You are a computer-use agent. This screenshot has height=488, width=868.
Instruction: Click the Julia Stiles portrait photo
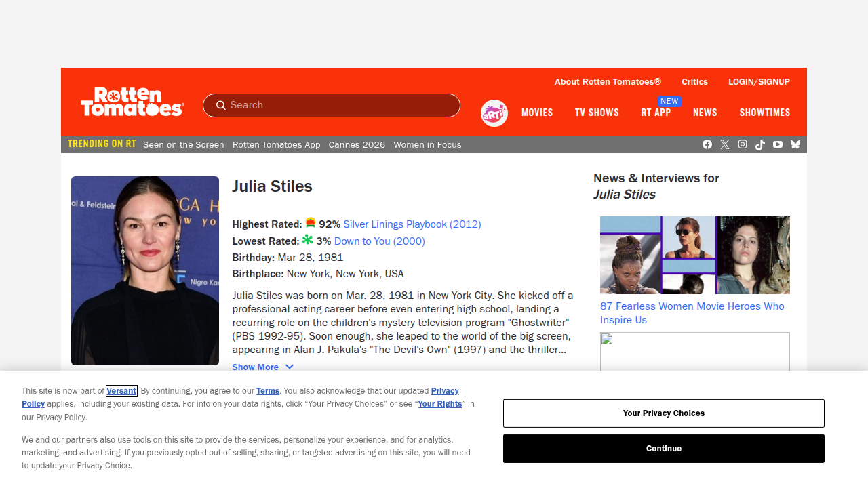pos(145,271)
